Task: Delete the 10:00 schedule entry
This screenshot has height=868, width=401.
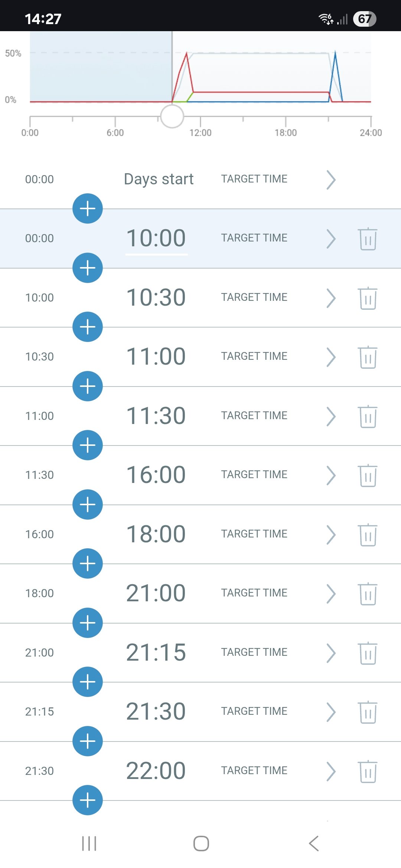Action: coord(368,239)
